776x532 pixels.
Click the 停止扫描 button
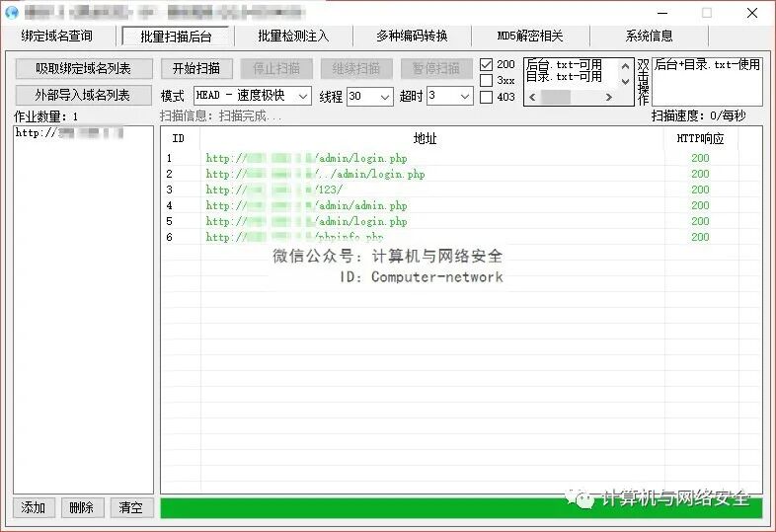tap(276, 68)
